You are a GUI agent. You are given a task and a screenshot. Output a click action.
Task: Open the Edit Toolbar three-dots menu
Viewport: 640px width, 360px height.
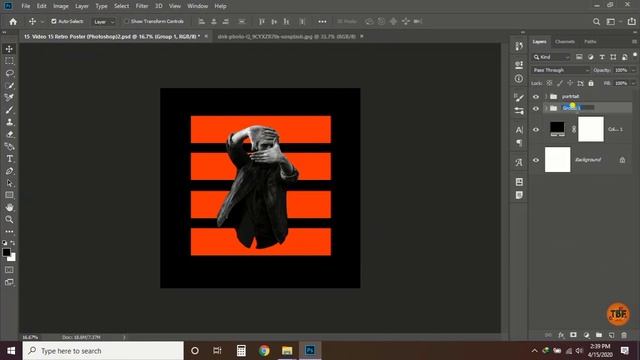[9, 231]
